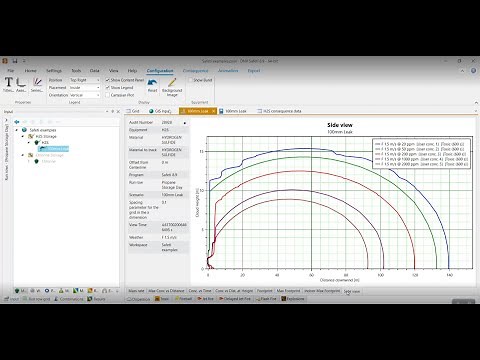Click the GIS Input globe tab icon
This screenshot has height=360, width=480.
point(151,111)
